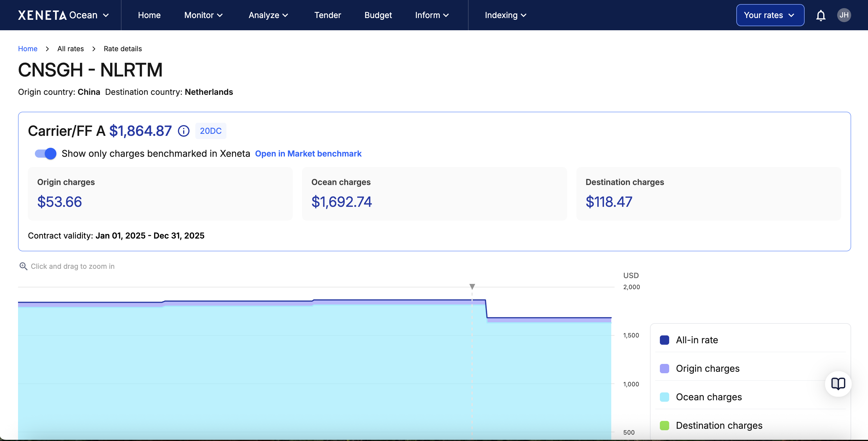Viewport: 868px width, 441px height.
Task: Click the Home breadcrumb link
Action: tap(28, 49)
